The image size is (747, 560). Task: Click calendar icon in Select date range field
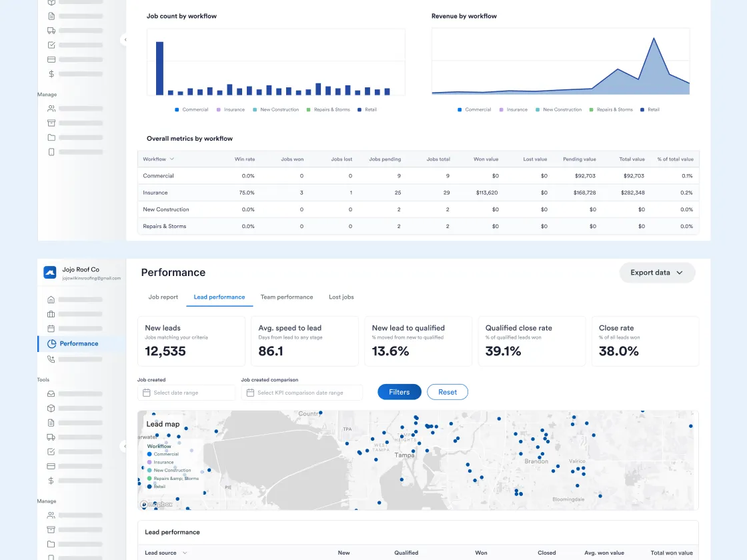tap(147, 393)
